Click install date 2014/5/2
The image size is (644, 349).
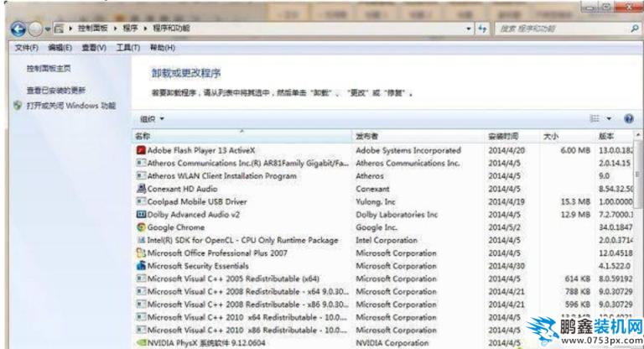pyautogui.click(x=504, y=227)
